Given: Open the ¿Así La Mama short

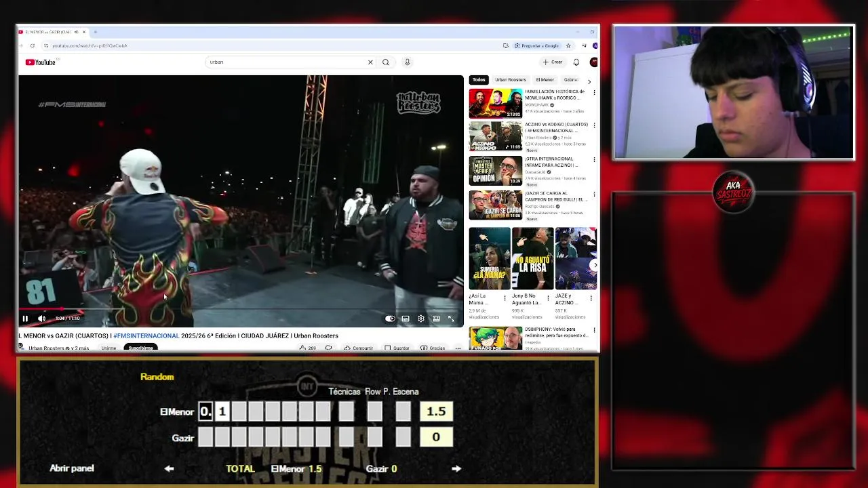Looking at the screenshot, I should (x=490, y=258).
